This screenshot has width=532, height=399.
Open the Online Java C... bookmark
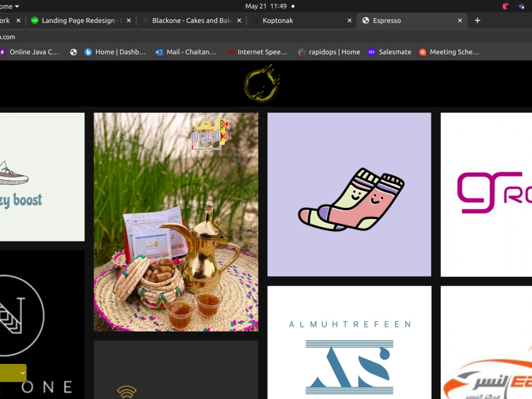[29, 52]
